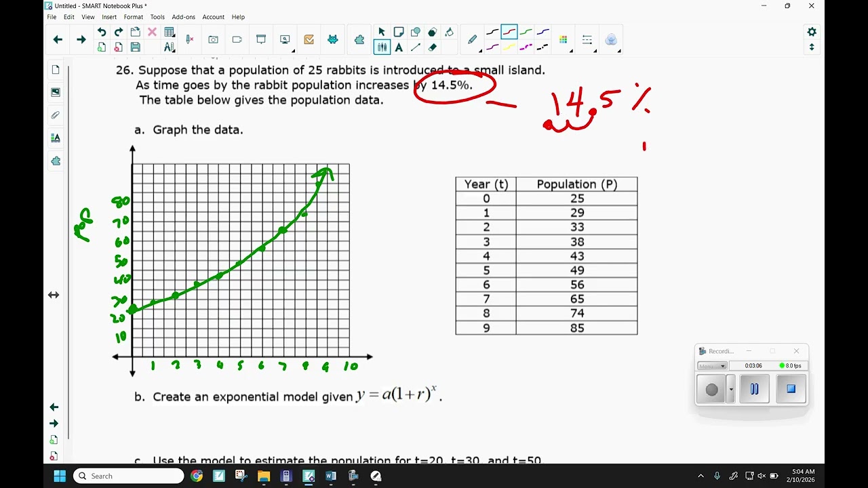Open line style options
Viewport: 868px width, 488px height.
click(587, 40)
